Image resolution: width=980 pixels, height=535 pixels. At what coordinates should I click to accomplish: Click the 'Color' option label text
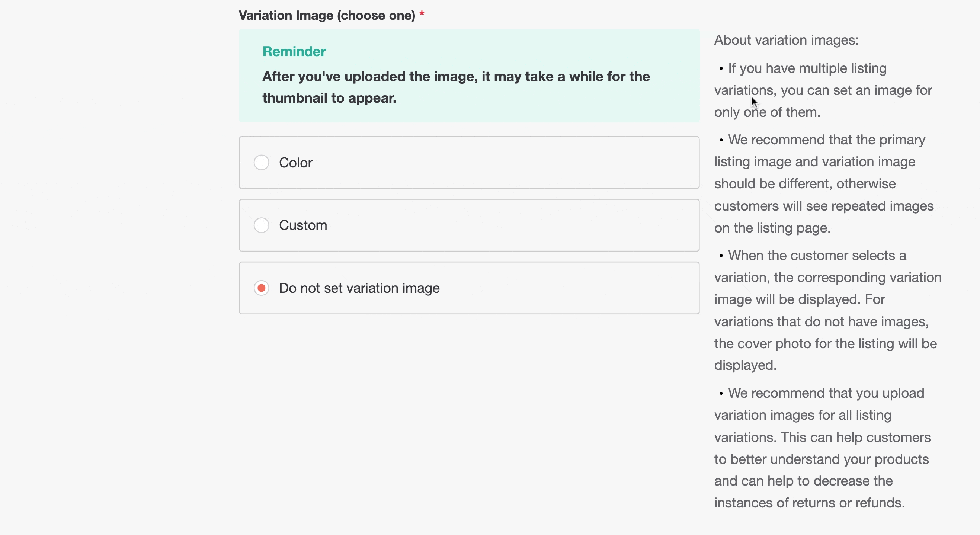tap(295, 163)
